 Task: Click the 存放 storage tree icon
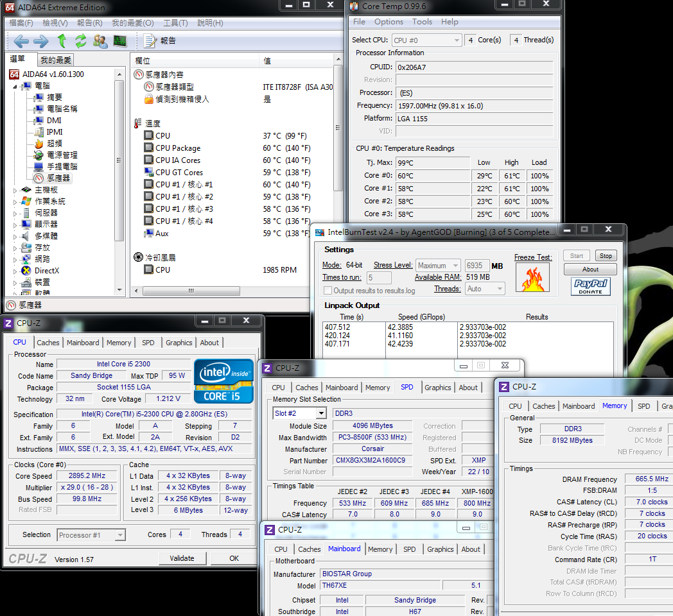pyautogui.click(x=26, y=248)
